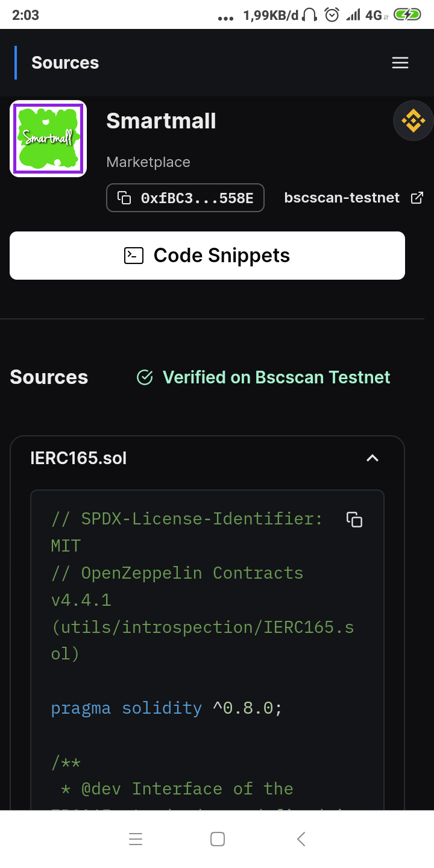Click the terminal icon in Code Snippets
434x868 pixels.
coord(133,256)
